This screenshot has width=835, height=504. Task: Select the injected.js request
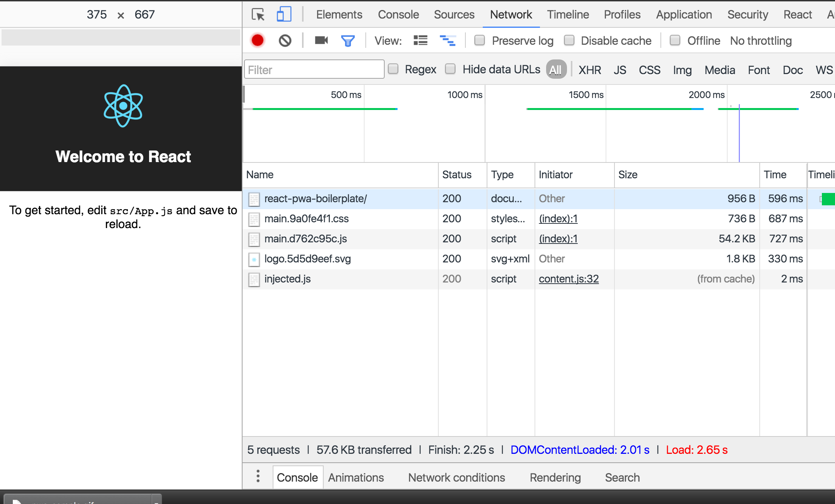pyautogui.click(x=538, y=279)
